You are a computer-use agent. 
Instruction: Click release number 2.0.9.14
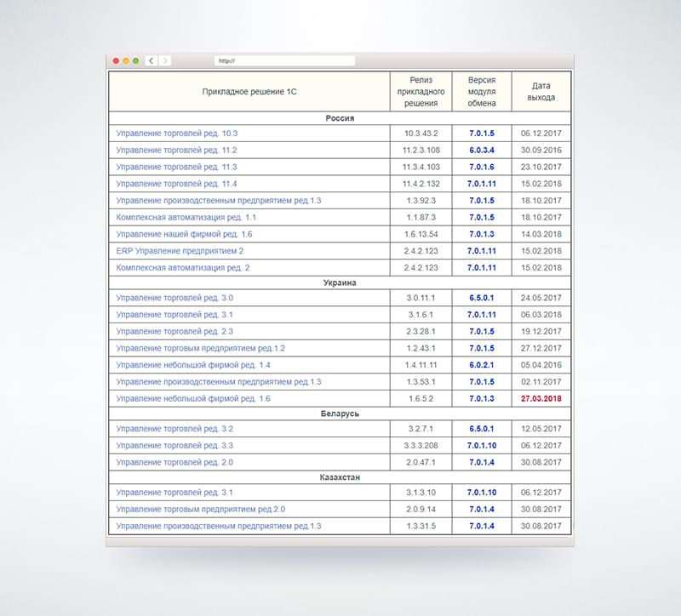(421, 509)
